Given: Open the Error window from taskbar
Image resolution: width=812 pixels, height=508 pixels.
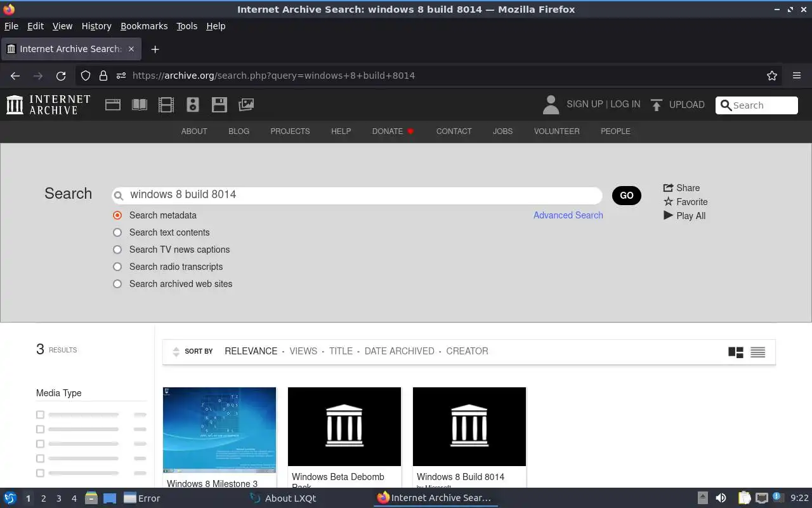Looking at the screenshot, I should tap(142, 498).
